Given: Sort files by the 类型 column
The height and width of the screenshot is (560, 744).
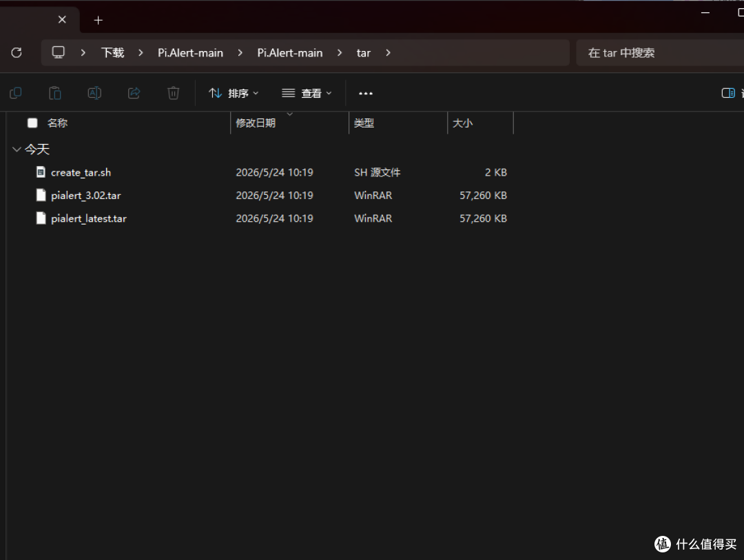Looking at the screenshot, I should (x=364, y=123).
